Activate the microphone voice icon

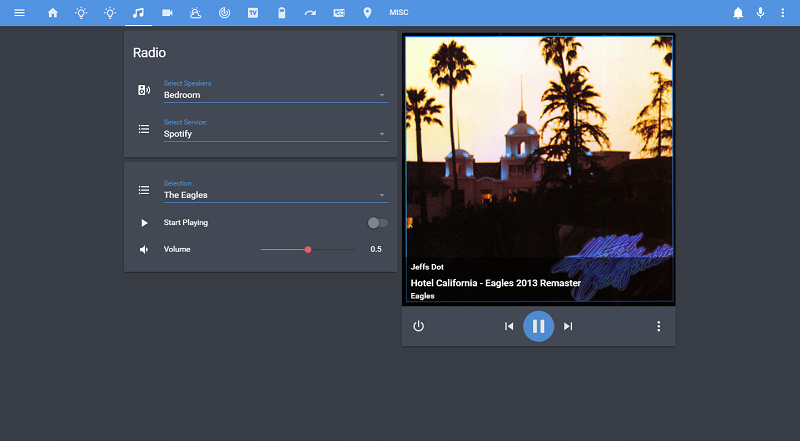coord(760,13)
